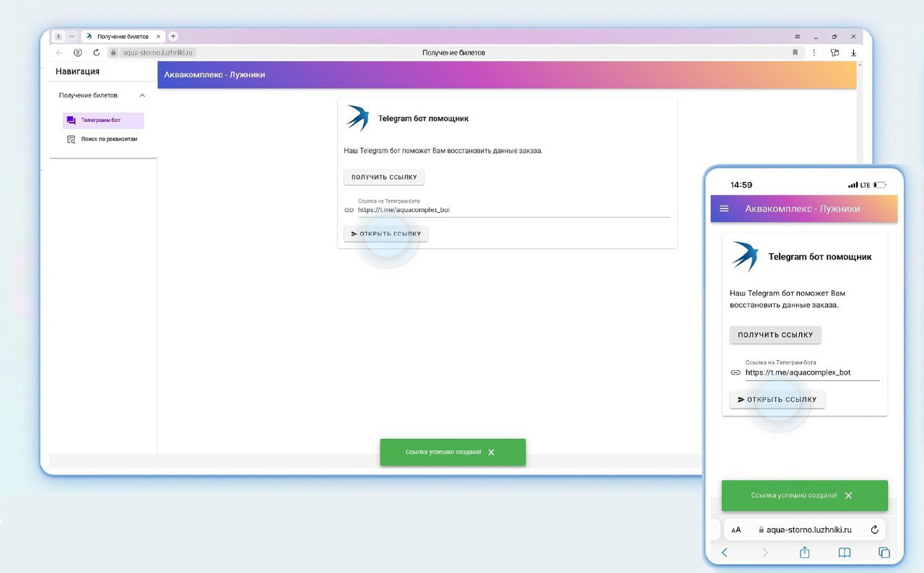Click the phone Telegram bot link field
Screen dimensions: 924x573
click(x=813, y=369)
